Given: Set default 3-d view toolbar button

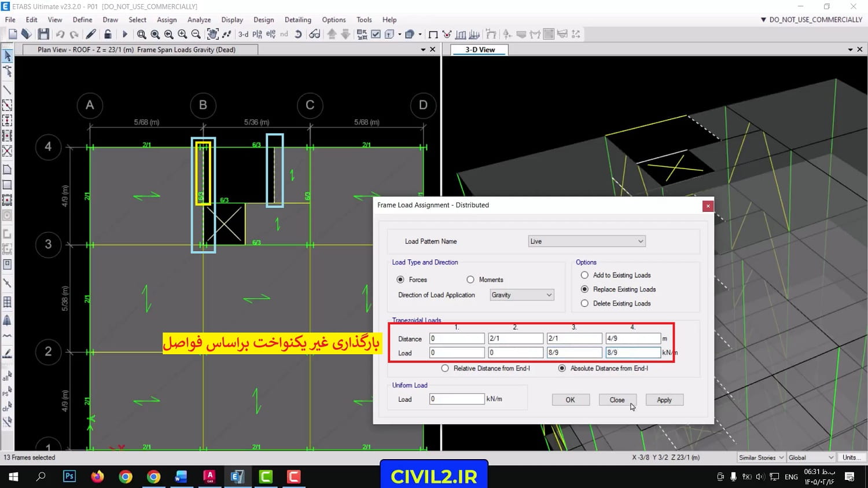Looking at the screenshot, I should [x=244, y=34].
